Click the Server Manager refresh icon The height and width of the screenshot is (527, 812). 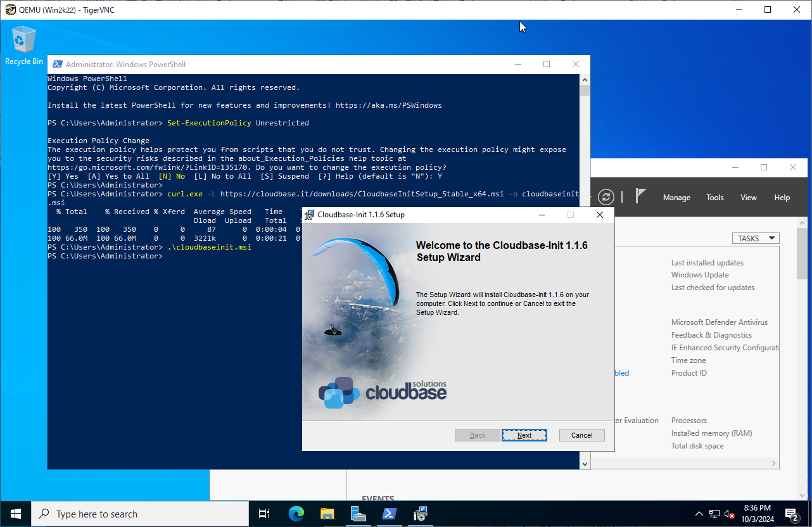coord(606,197)
